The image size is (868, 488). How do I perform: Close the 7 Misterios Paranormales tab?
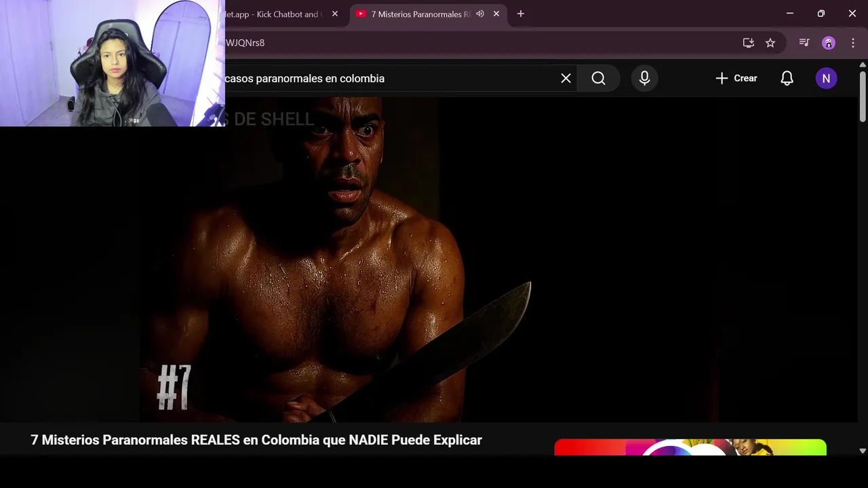[496, 14]
